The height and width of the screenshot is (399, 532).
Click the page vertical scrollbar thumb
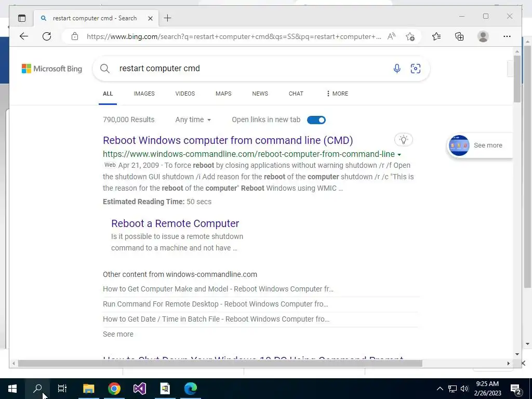[517, 79]
